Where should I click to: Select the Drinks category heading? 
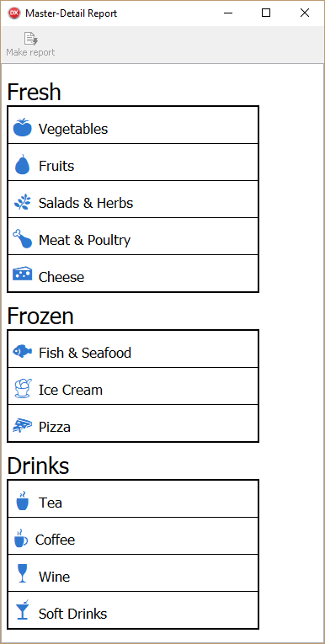coord(38,466)
